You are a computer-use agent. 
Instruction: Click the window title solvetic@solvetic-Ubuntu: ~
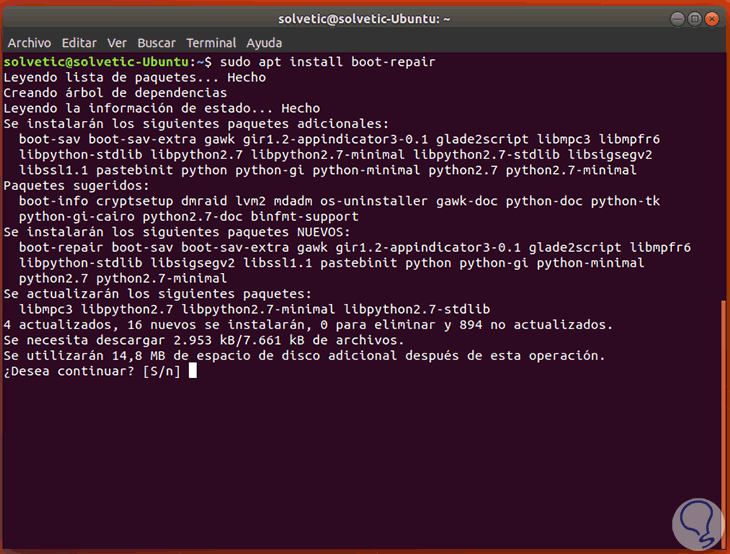click(364, 19)
